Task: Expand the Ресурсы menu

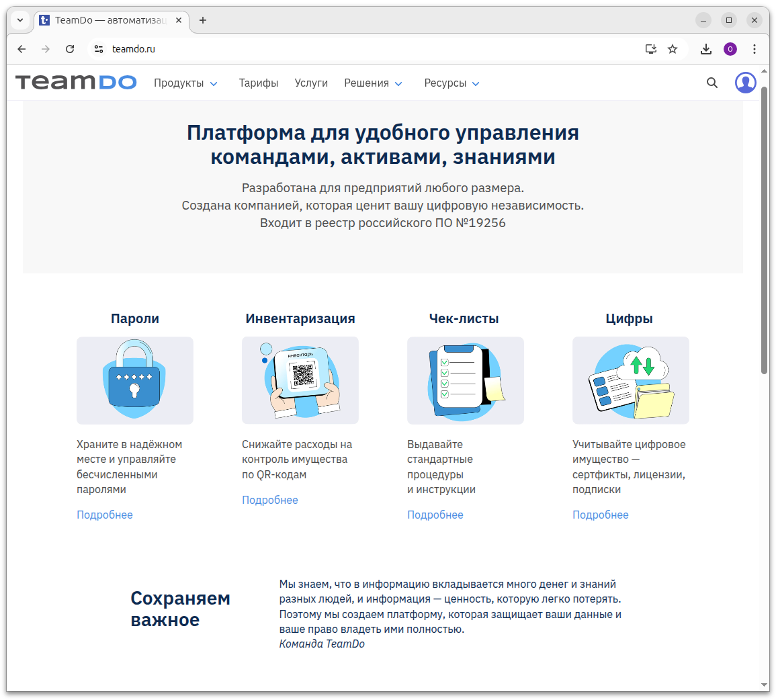Action: coord(452,83)
